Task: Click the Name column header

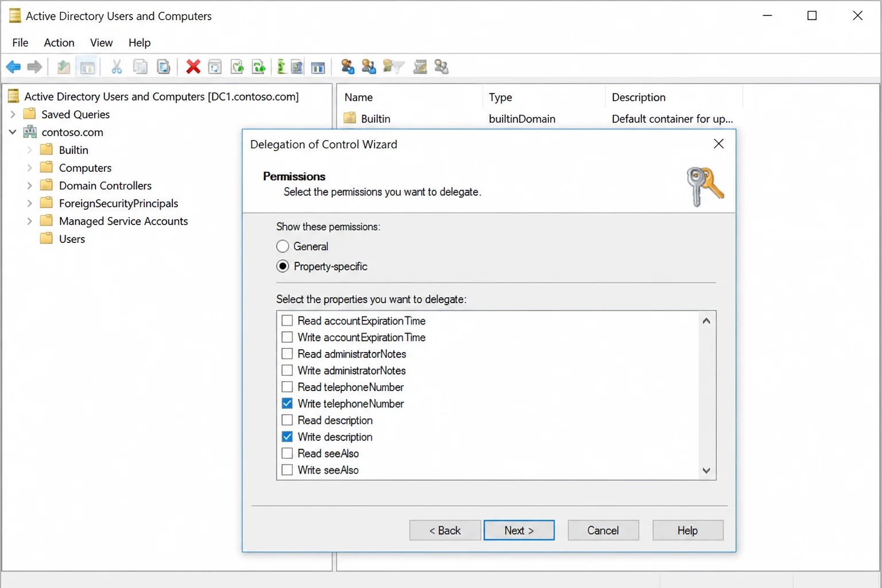Action: pyautogui.click(x=410, y=97)
